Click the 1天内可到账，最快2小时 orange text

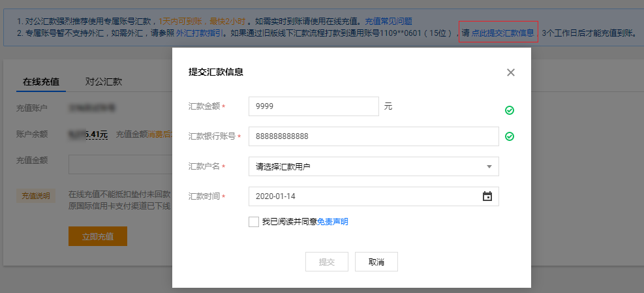202,21
